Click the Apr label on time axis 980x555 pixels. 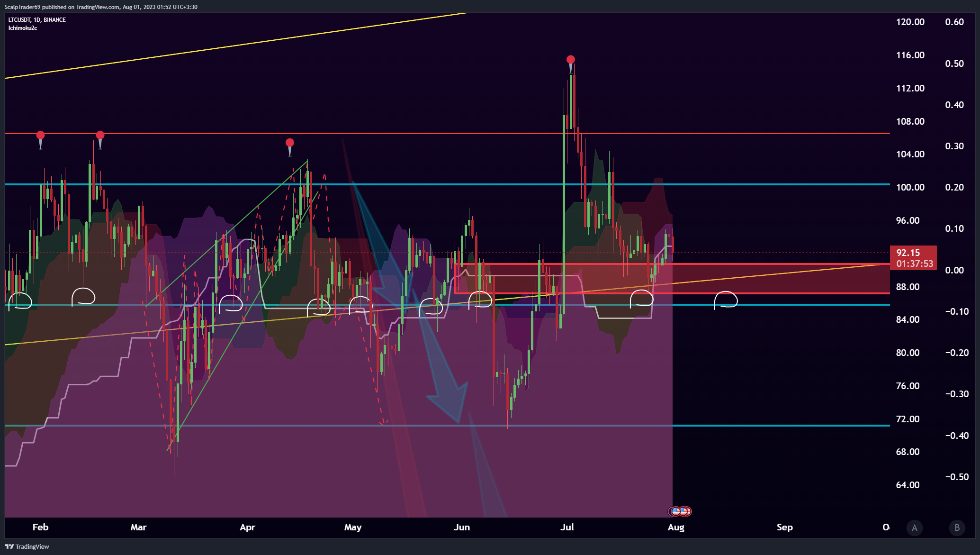click(x=247, y=527)
